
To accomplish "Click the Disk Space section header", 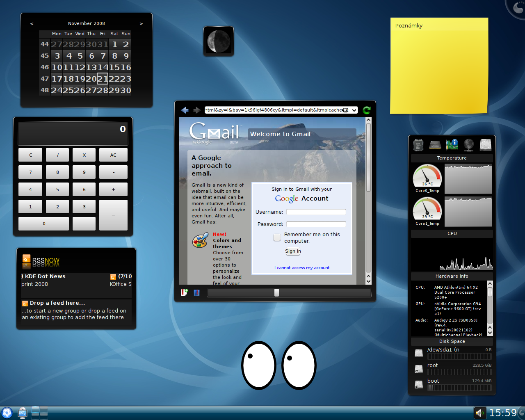I will pyautogui.click(x=452, y=341).
